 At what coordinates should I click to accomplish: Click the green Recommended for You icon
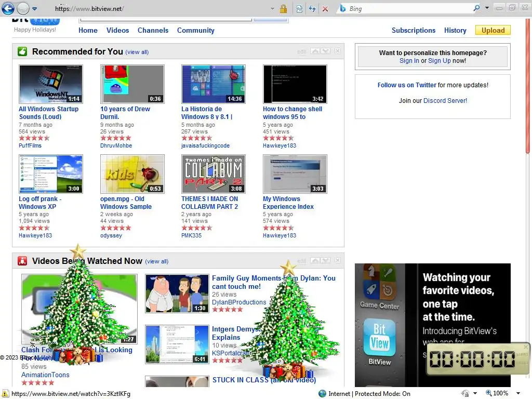tap(22, 51)
